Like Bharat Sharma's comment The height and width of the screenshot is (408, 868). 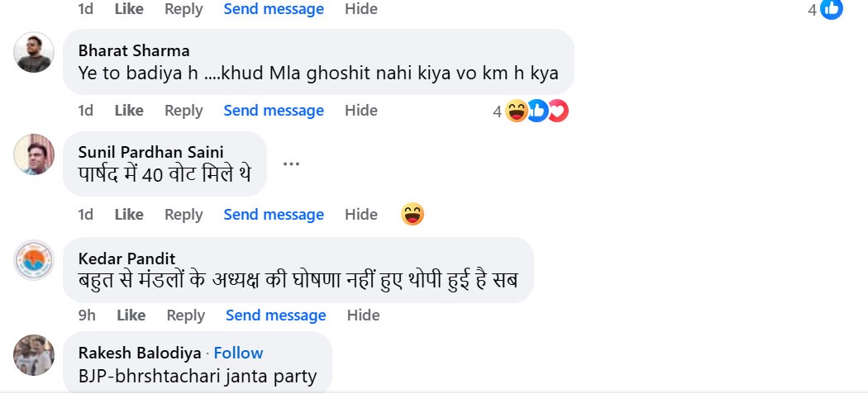(x=129, y=111)
